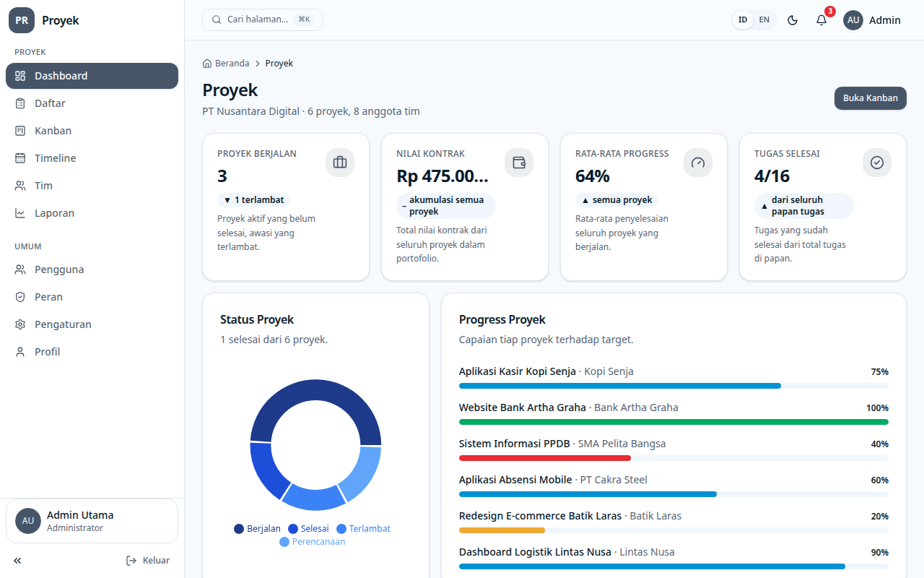Switch language to ID
Screen dimensions: 924x578
click(743, 20)
